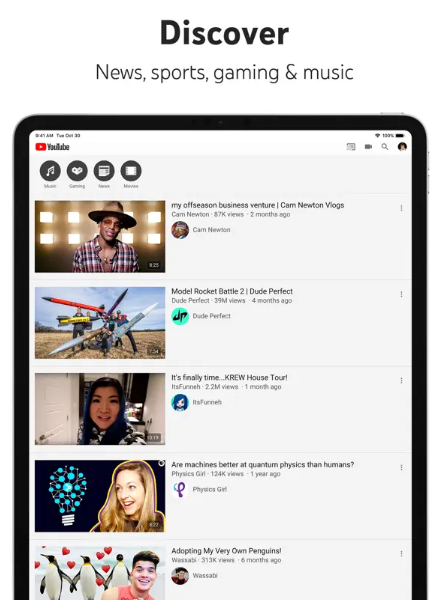Screen dimensions: 443x600
Task: Select the Movies category icon
Action: tap(131, 171)
